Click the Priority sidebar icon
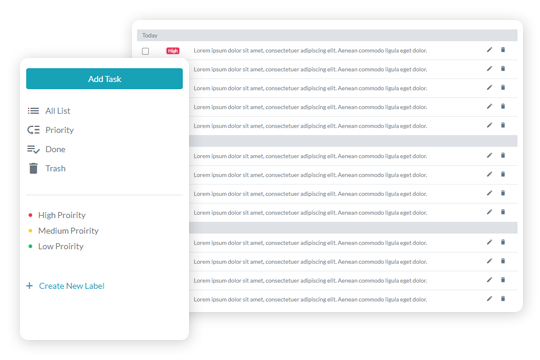Image resolution: width=540 pixels, height=360 pixels. pyautogui.click(x=33, y=130)
